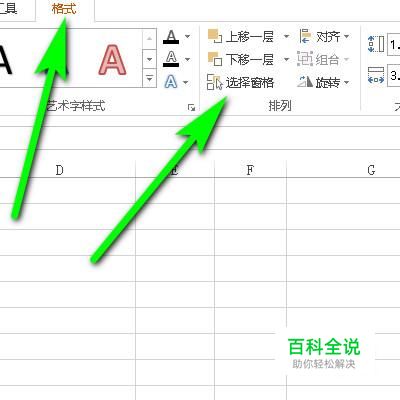Click the 下移一层 send backward icon

coord(215,59)
